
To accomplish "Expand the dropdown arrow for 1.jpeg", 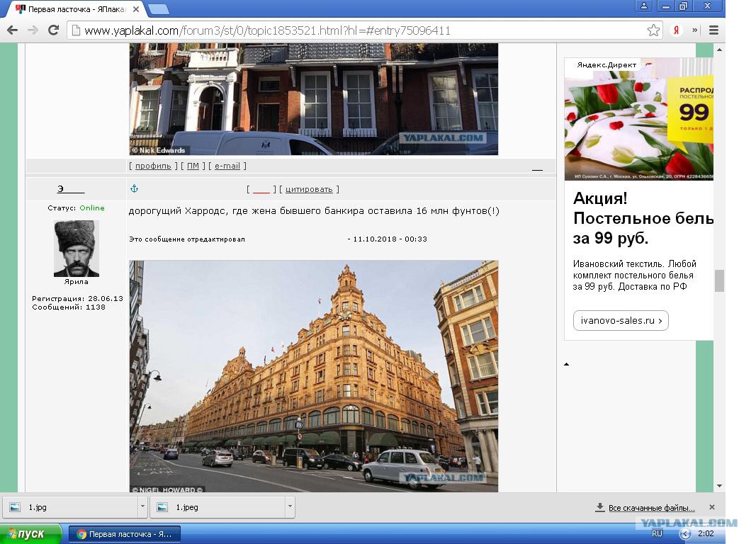I will [x=290, y=506].
